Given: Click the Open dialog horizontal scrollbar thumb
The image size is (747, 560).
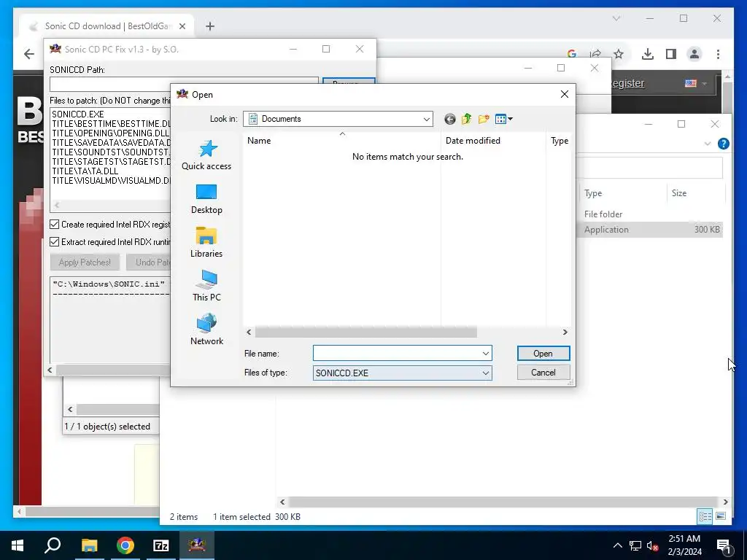Looking at the screenshot, I should tap(366, 332).
